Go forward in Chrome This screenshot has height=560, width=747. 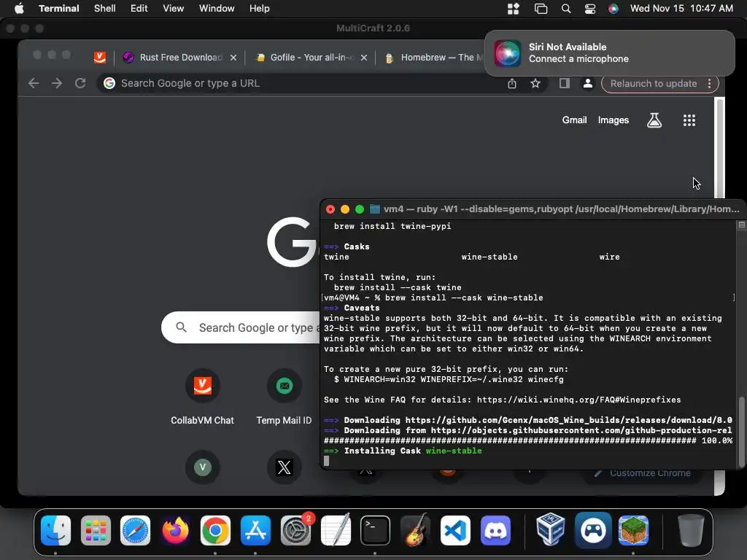click(57, 83)
